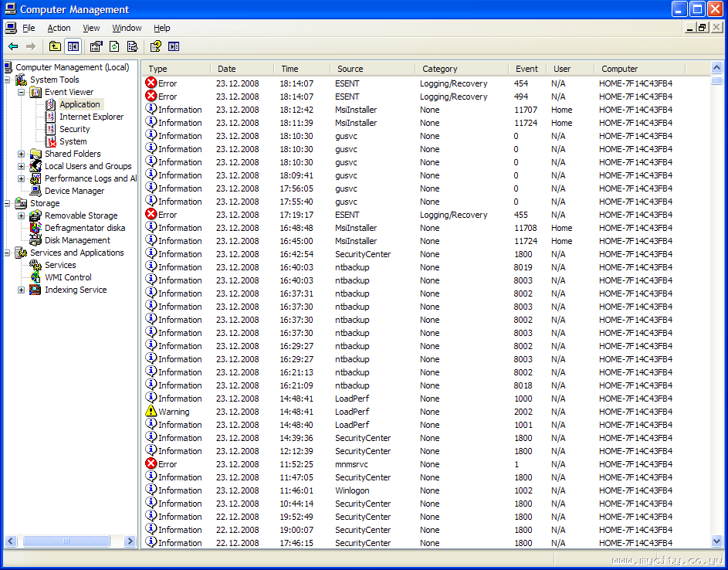The image size is (728, 570).
Task: Click the yellow Warning icon for LoadPerf
Action: pos(151,412)
